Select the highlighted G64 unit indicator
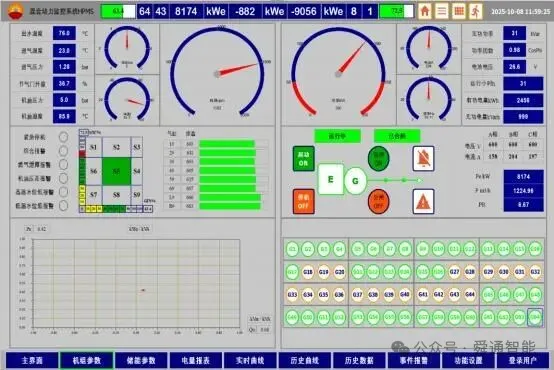Image resolution: width=554 pixels, height=370 pixels. coord(535,317)
